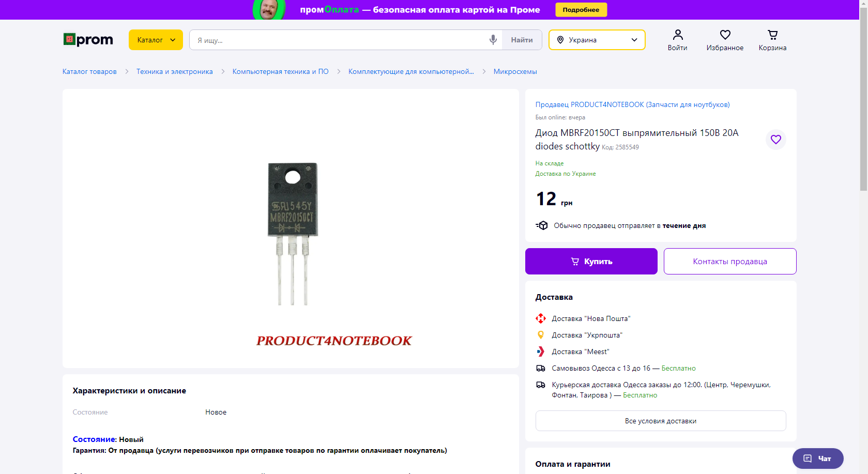This screenshot has width=868, height=474.
Task: Open Избранное heart icon in header
Action: click(x=725, y=35)
